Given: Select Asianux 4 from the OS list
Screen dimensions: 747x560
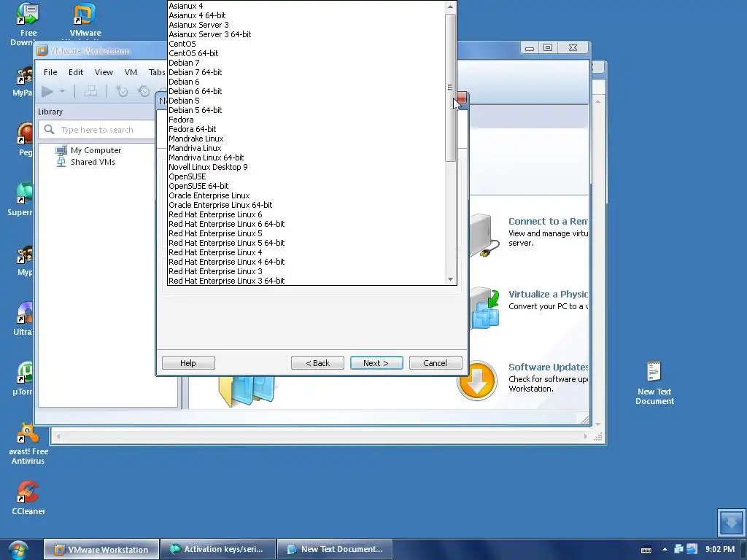Looking at the screenshot, I should click(306, 6).
